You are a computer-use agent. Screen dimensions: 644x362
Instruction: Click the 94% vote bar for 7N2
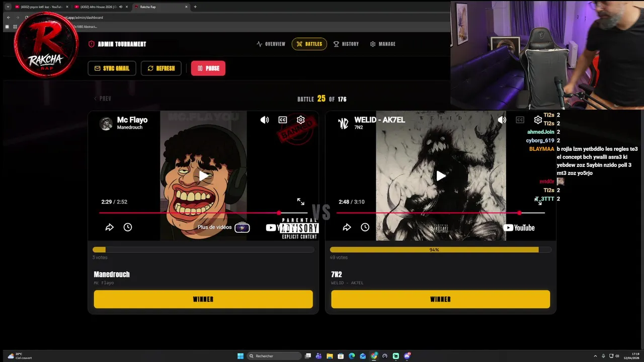pos(440,250)
